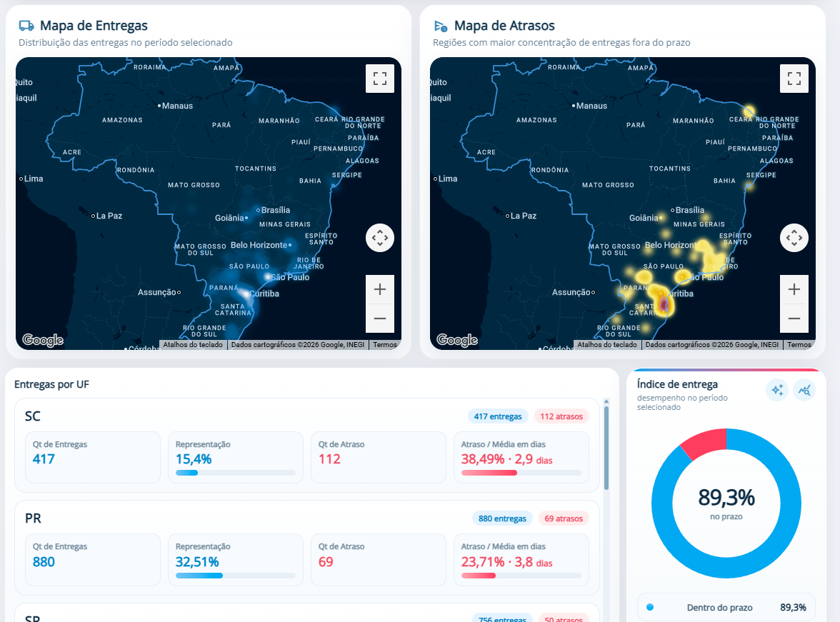Screen dimensions: 840x622
Task: Zoom out on the Mapa de Entregas
Action: click(380, 318)
